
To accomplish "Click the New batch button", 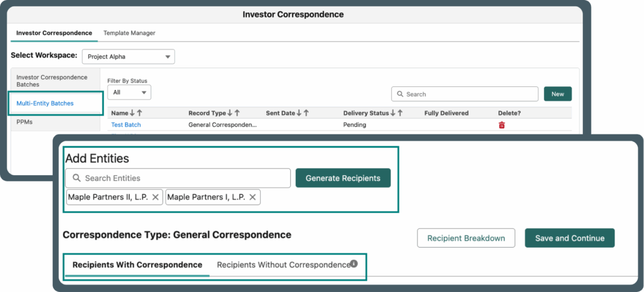I will [557, 94].
